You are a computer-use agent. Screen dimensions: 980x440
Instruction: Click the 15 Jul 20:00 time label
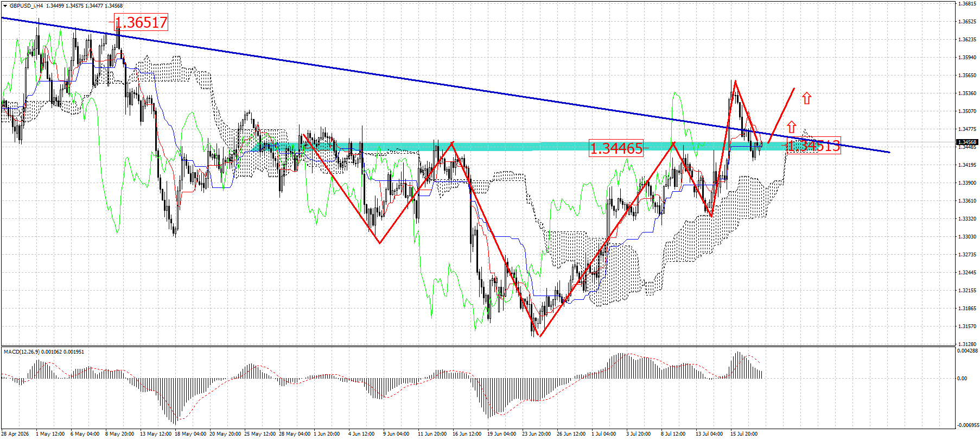pos(744,434)
